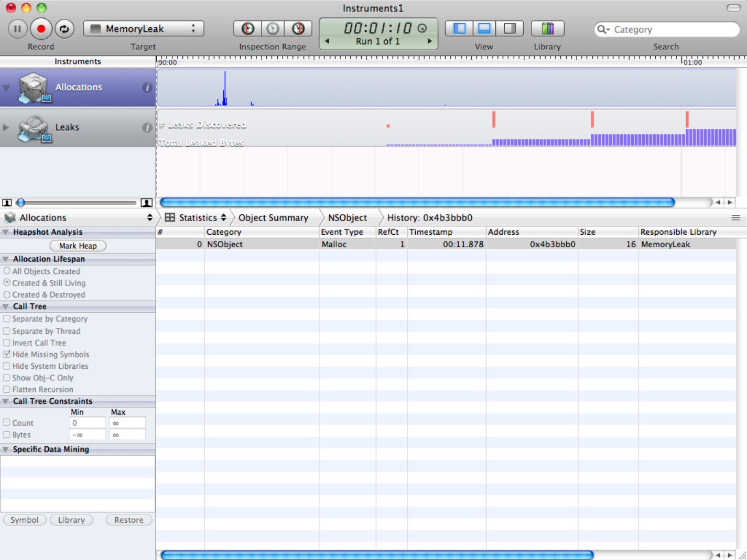This screenshot has width=747, height=560.
Task: Enable the Bytes constraint checkbox
Action: coord(7,434)
